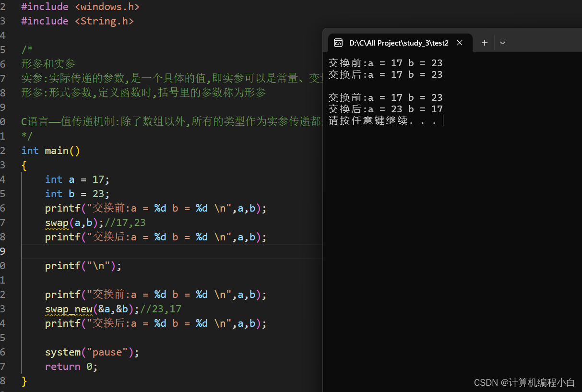
Task: Click the console icon on the terminal tab
Action: click(x=339, y=43)
